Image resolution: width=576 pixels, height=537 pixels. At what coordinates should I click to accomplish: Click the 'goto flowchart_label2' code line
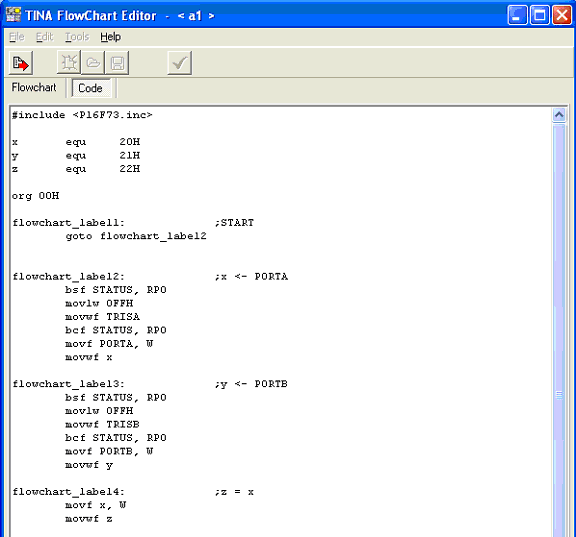pyautogui.click(x=136, y=236)
